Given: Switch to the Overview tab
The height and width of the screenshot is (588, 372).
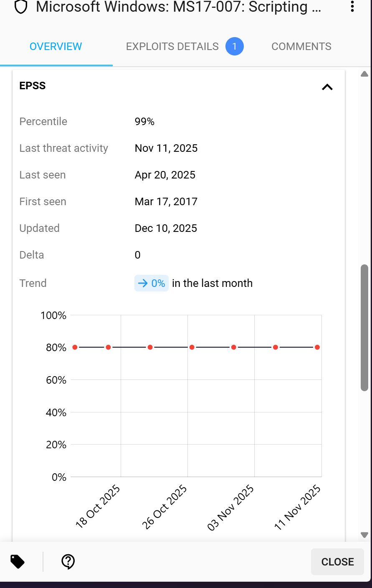Looking at the screenshot, I should click(56, 46).
